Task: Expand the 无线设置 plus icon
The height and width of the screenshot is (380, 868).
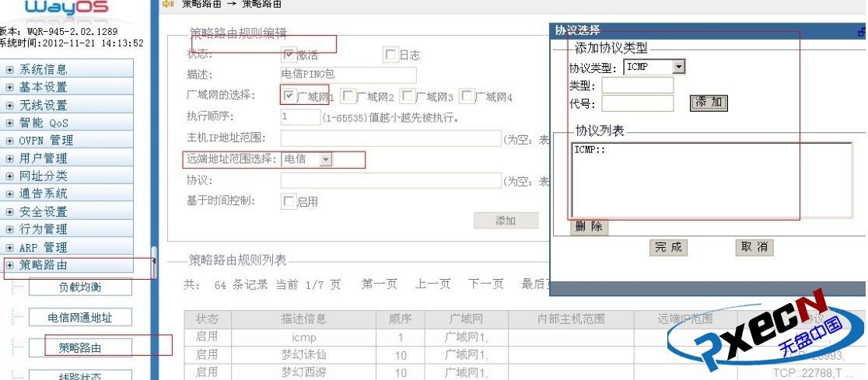Action: pos(10,105)
